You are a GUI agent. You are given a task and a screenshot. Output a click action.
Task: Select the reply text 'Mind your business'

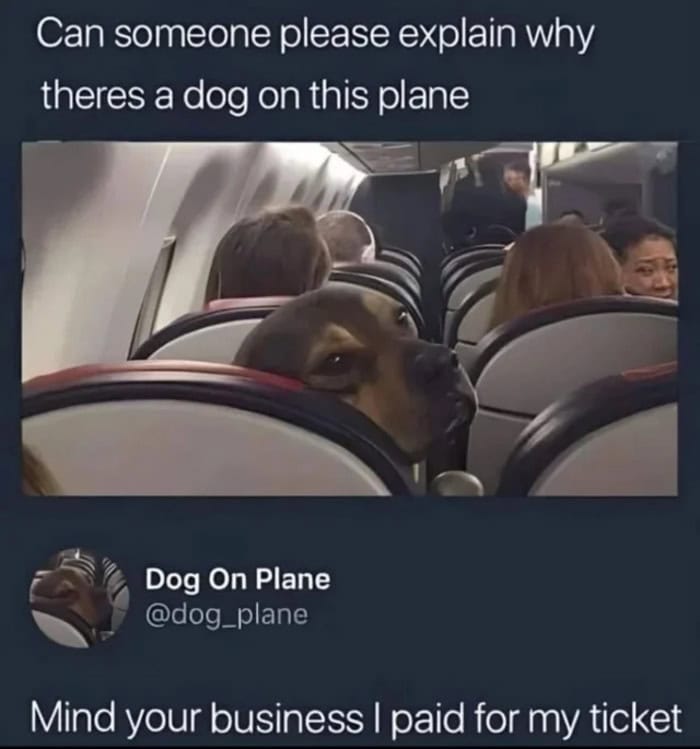point(196,718)
